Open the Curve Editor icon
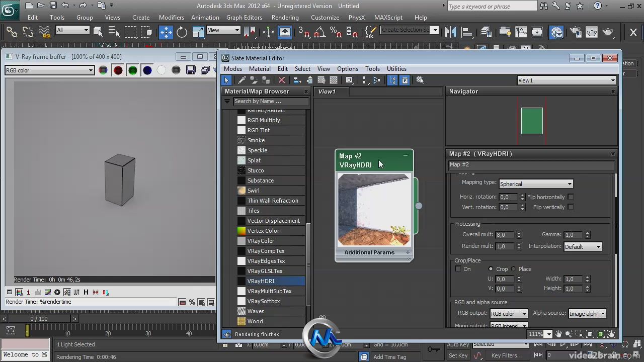644x362 pixels. (x=521, y=32)
